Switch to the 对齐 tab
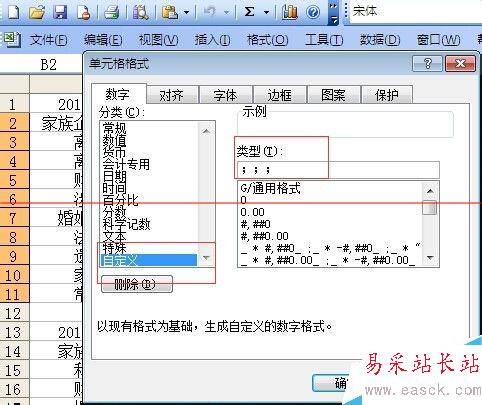Screen dimensions: 482x405 pos(172,95)
